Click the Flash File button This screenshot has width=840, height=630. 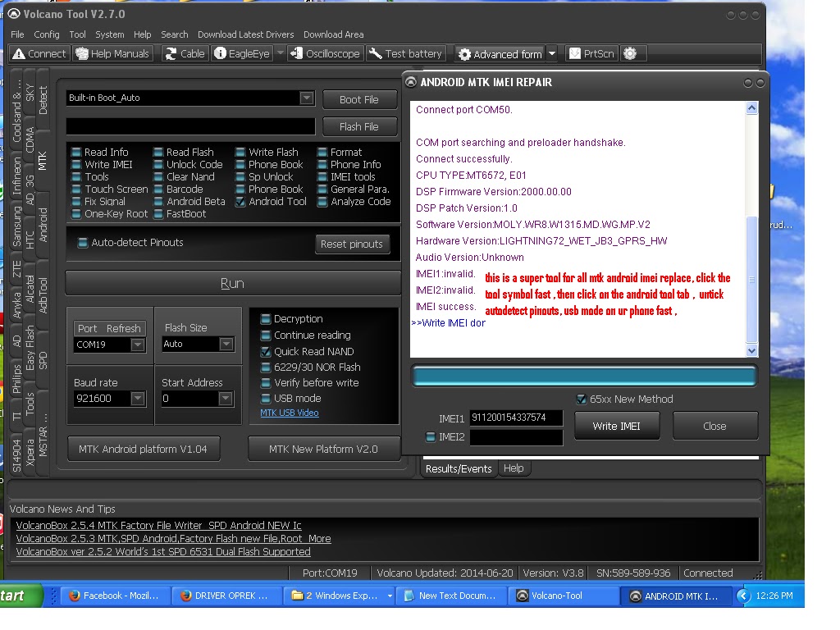click(x=359, y=127)
